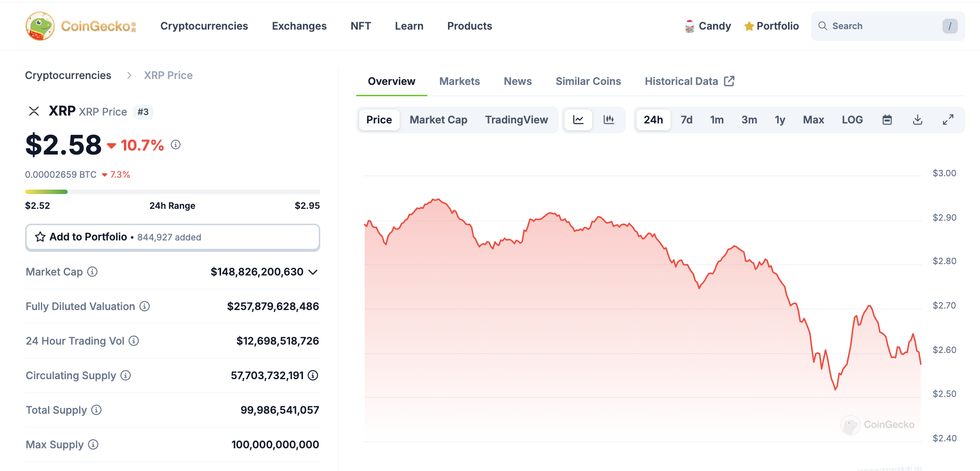The height and width of the screenshot is (471, 980).
Task: Click the #3 rank badge
Action: point(143,112)
